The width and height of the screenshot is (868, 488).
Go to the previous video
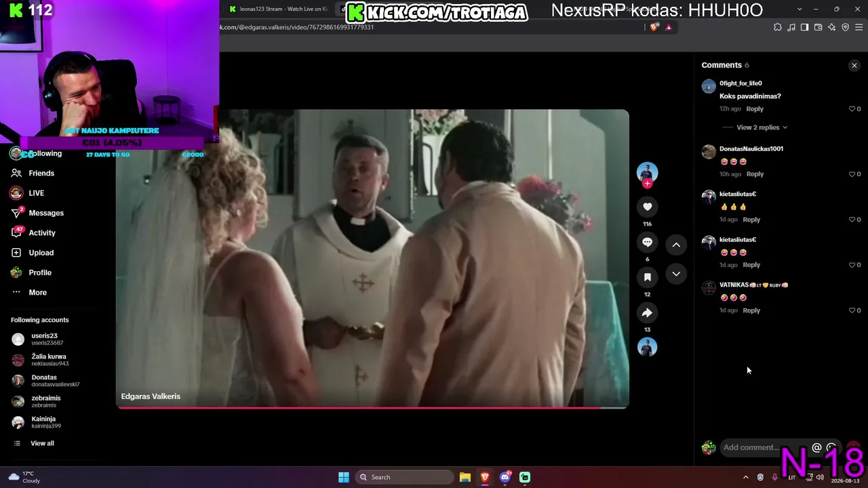(676, 245)
